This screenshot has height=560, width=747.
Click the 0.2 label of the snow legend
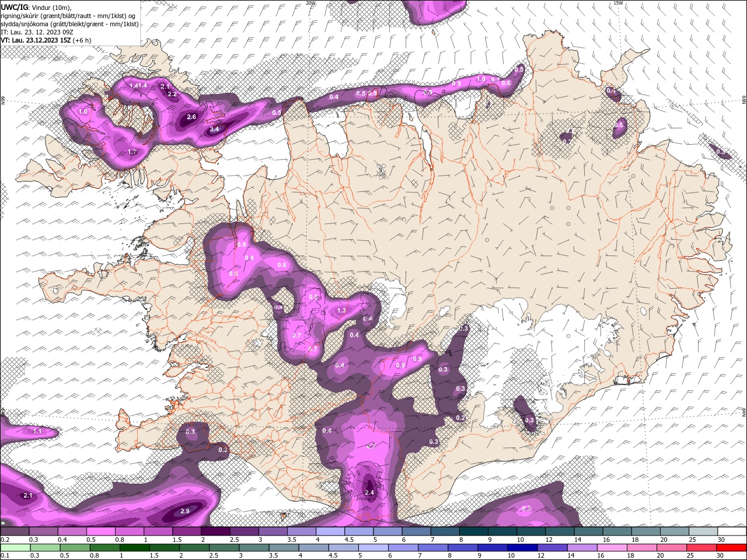[x=5, y=540]
